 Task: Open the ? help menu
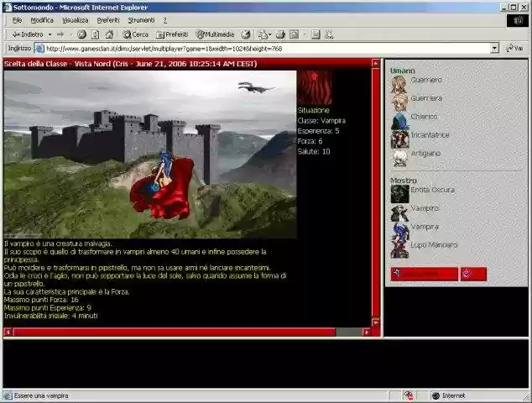pyautogui.click(x=165, y=20)
